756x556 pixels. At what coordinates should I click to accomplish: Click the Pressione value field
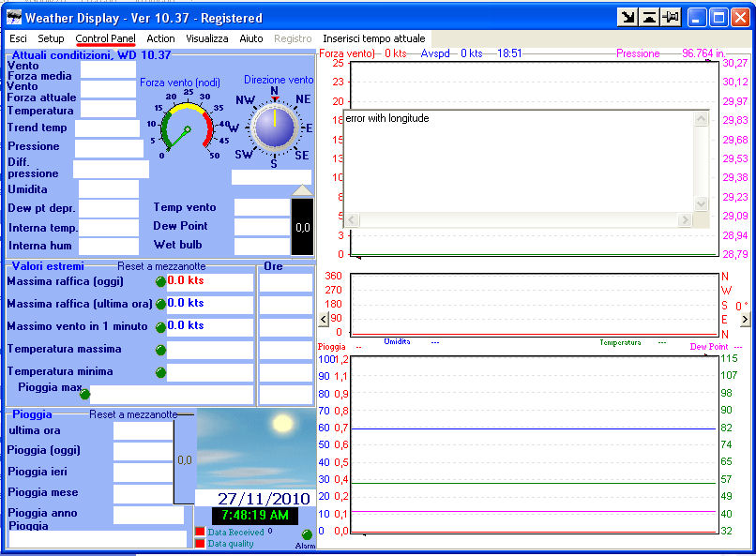pos(109,148)
